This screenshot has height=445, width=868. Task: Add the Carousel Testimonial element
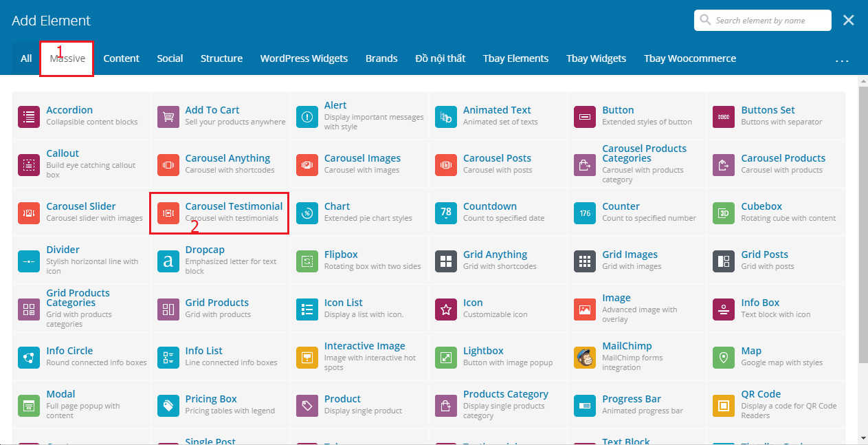(x=219, y=213)
